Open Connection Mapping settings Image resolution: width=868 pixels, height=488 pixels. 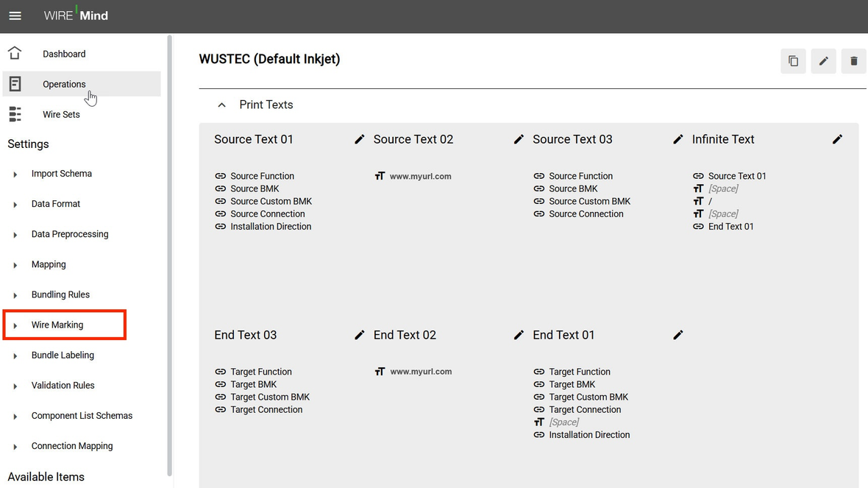pos(72,445)
